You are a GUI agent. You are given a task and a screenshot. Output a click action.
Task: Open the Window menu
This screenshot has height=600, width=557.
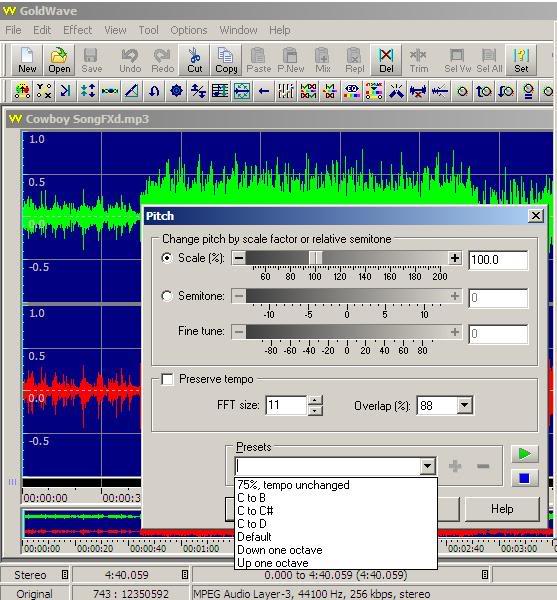pyautogui.click(x=238, y=30)
